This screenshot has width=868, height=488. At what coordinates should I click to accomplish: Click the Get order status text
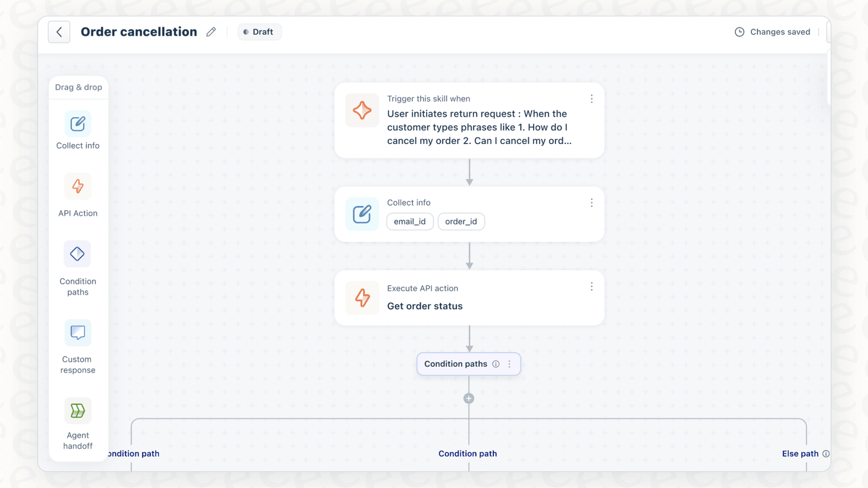tap(425, 306)
